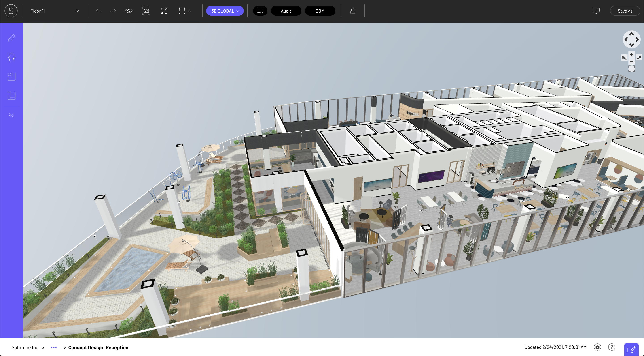Take a screenshot with the camera capture icon
This screenshot has height=356, width=644.
point(146,11)
